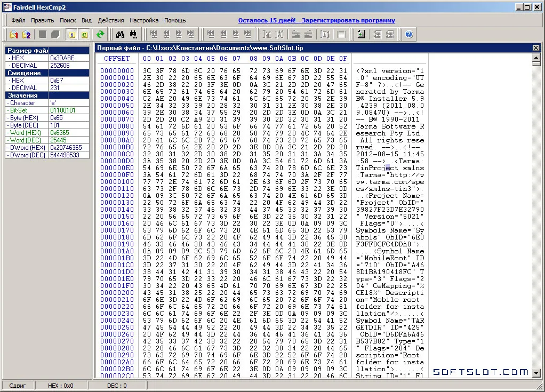545x392 pixels.
Task: Click the hex pane scrollbar down arrow
Action: point(536,373)
